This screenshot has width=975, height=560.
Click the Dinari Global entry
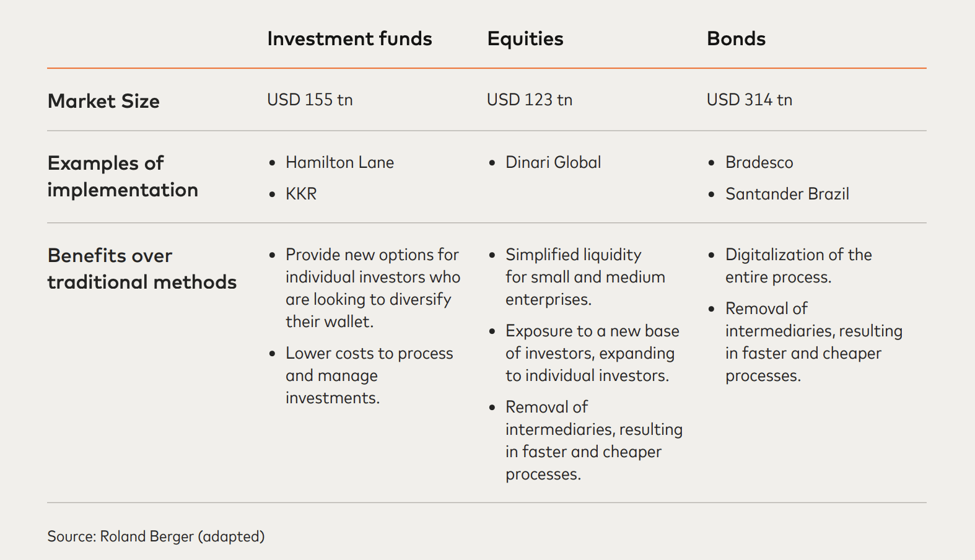553,162
